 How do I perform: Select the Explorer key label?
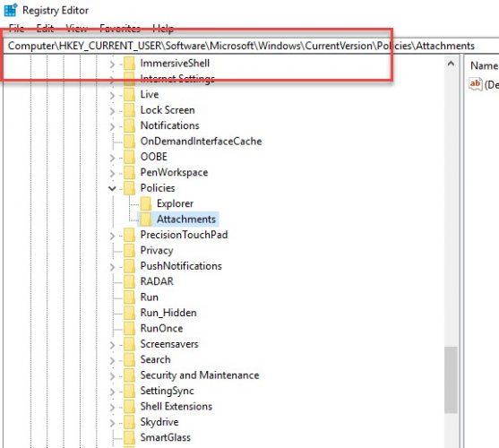point(175,203)
